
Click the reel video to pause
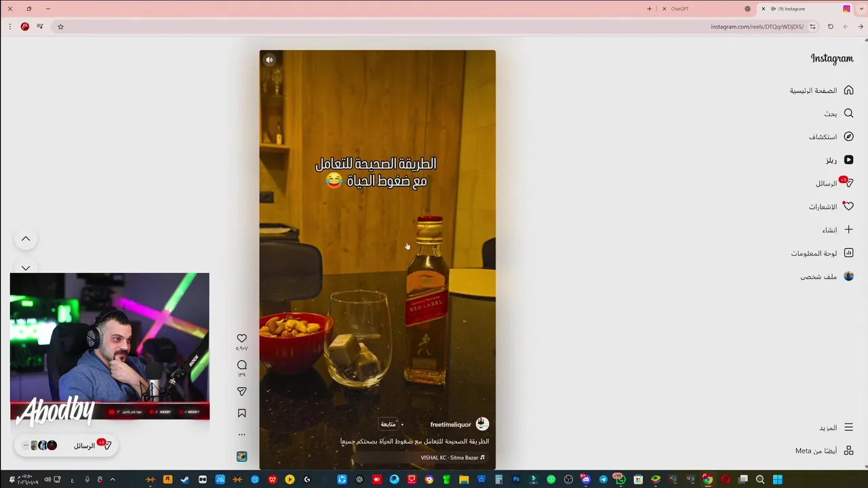tap(377, 260)
